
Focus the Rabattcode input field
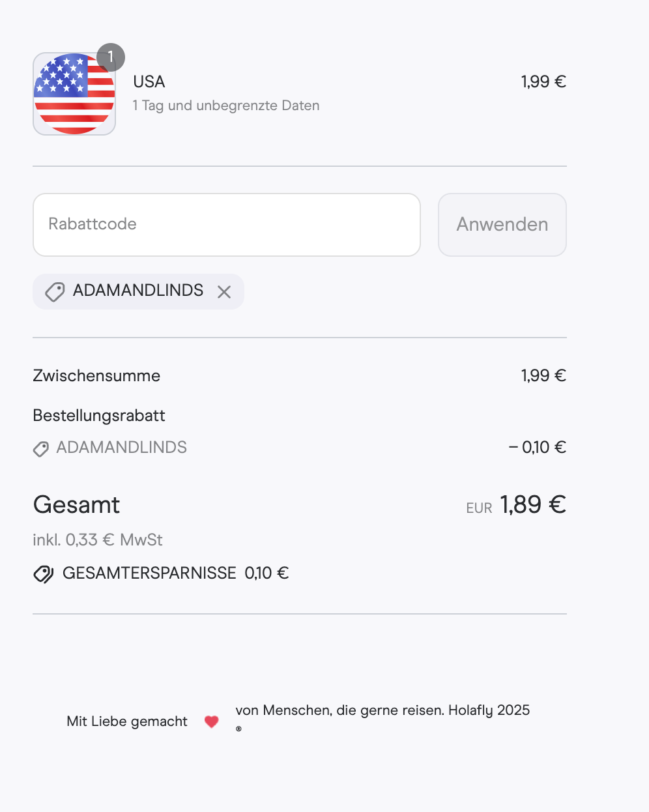pyautogui.click(x=227, y=225)
